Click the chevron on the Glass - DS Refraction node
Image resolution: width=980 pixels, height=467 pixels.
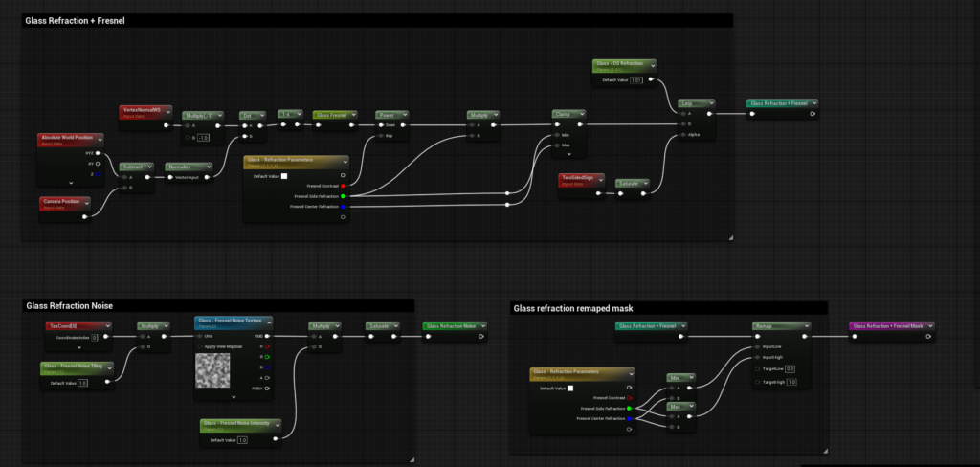point(651,65)
